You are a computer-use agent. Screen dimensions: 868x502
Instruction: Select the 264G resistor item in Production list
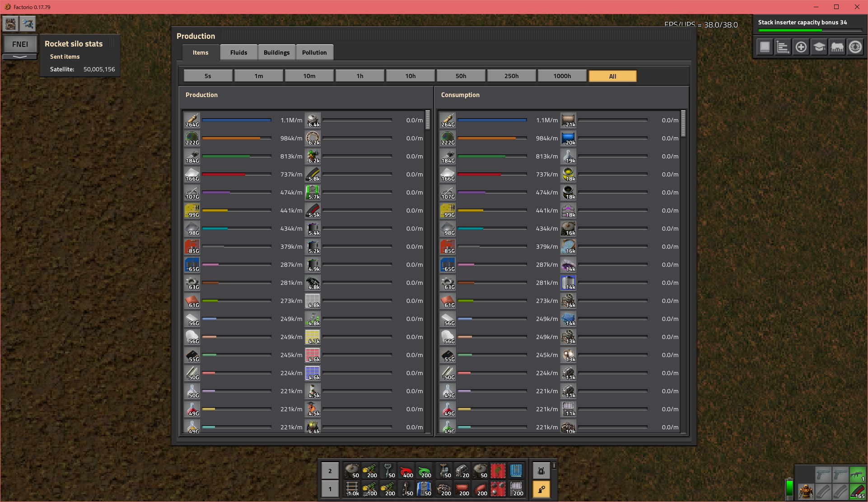tap(192, 120)
